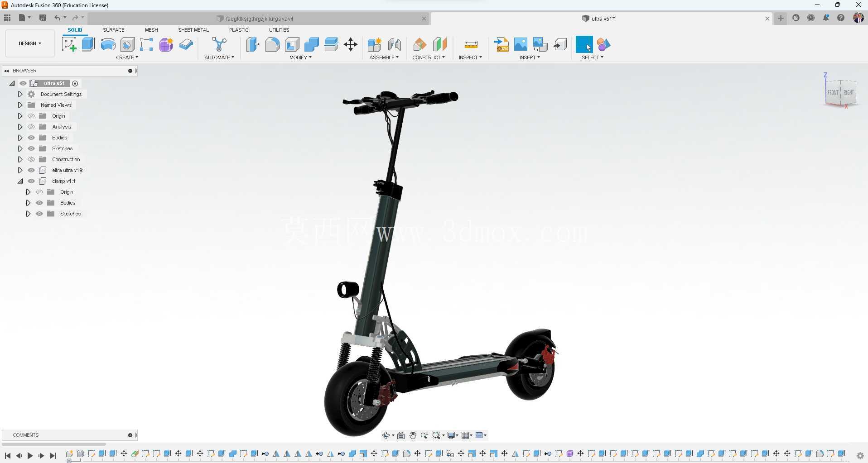Click the Joint tool icon
868x463 pixels.
point(395,44)
